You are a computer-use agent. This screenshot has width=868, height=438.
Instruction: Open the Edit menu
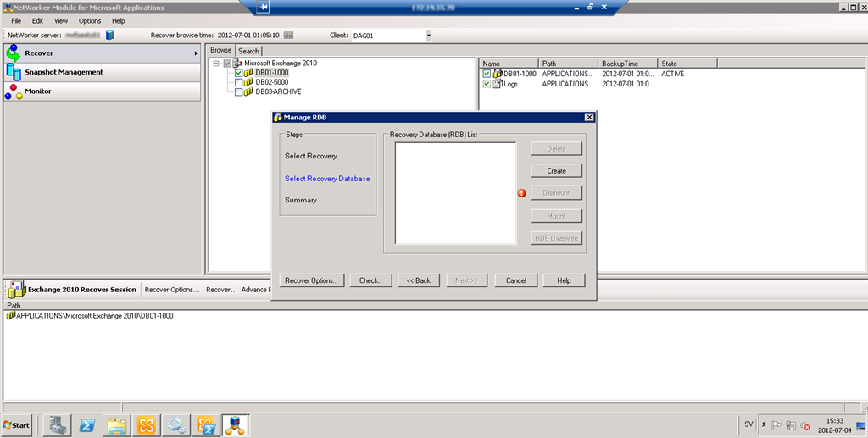tap(37, 21)
